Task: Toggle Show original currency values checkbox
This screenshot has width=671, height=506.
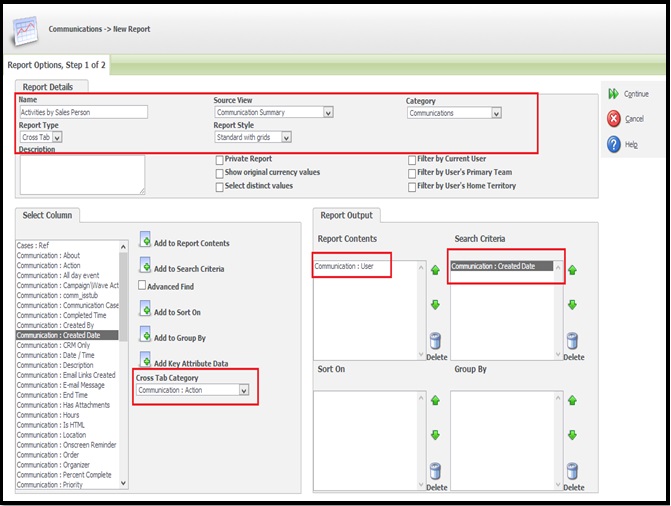Action: 219,172
